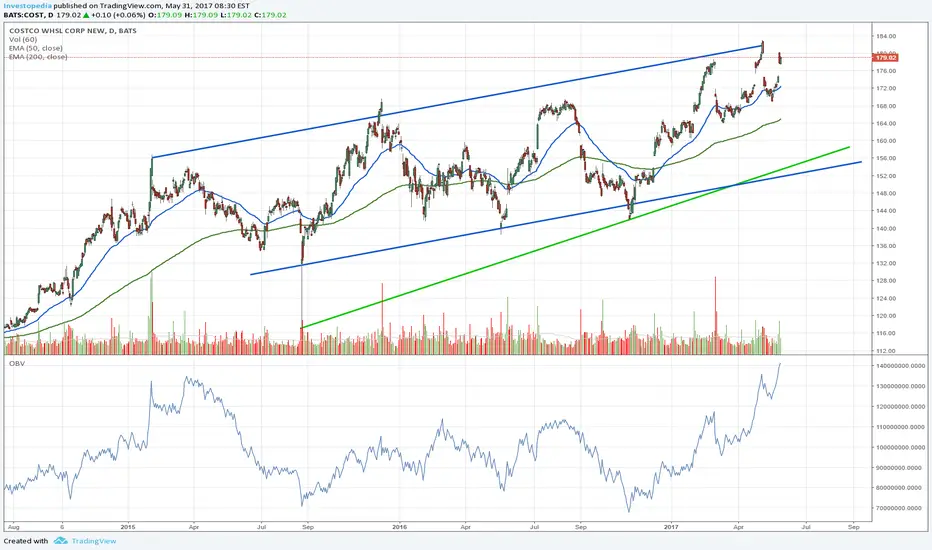Click the TradingView logo icon at bottom

coord(60,541)
